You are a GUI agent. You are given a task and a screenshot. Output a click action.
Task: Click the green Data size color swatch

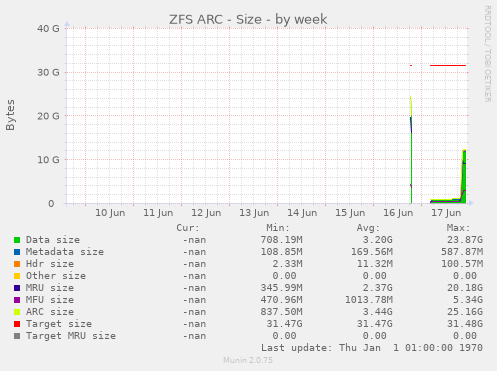coord(17,240)
